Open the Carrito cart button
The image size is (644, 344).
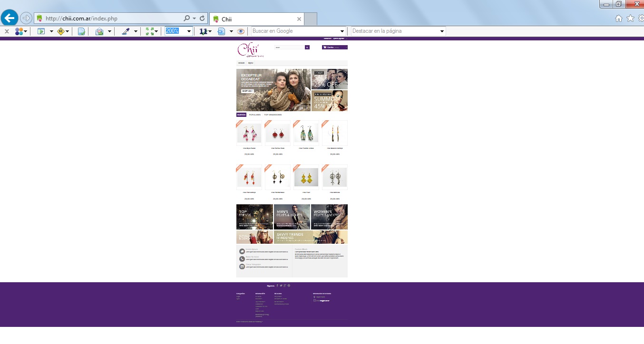335,48
